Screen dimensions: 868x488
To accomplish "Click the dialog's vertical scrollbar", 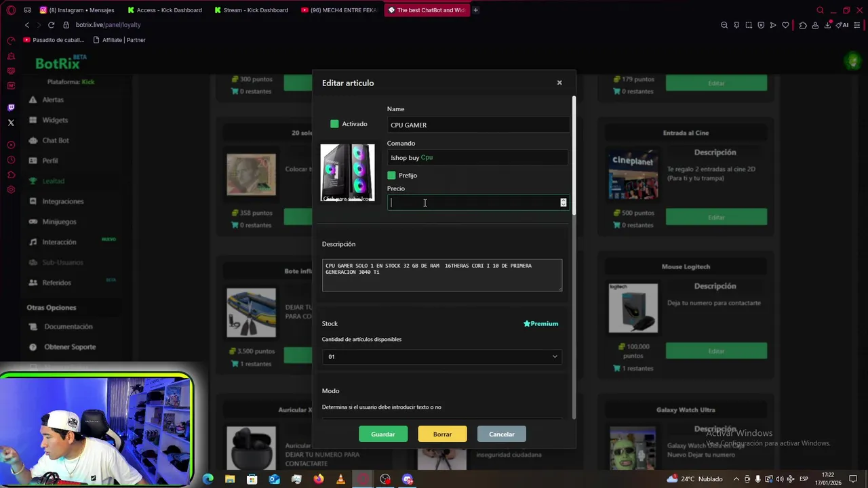I will click(574, 156).
